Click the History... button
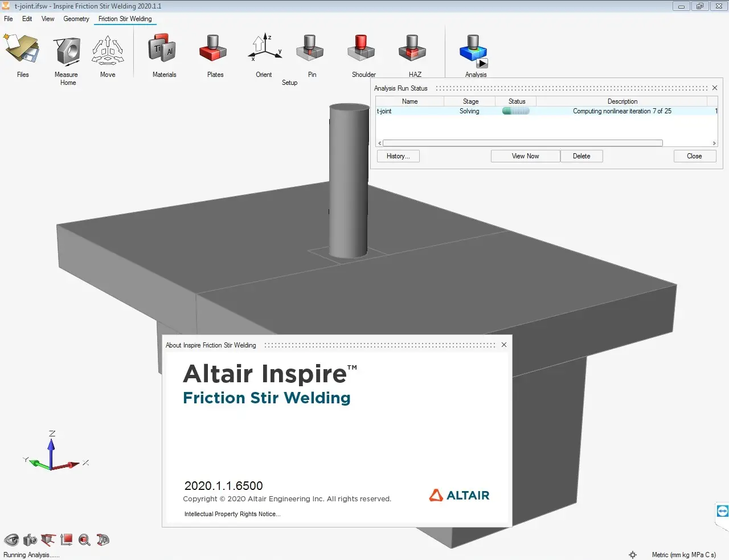Image resolution: width=729 pixels, height=560 pixels. pyautogui.click(x=398, y=156)
